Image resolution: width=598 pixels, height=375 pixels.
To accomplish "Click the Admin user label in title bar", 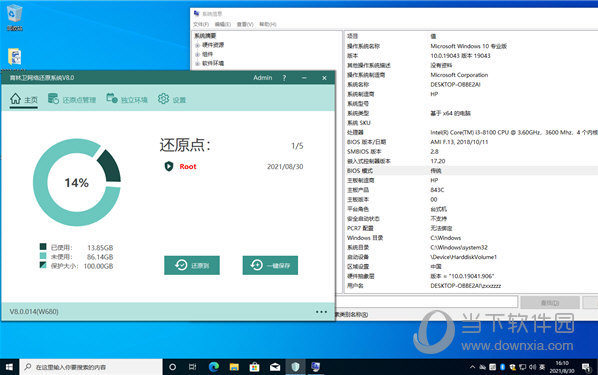I will (x=262, y=78).
